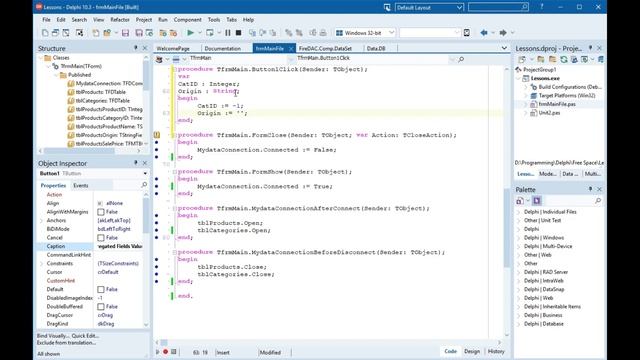
Task: Click the green Run button
Action: tap(190, 33)
